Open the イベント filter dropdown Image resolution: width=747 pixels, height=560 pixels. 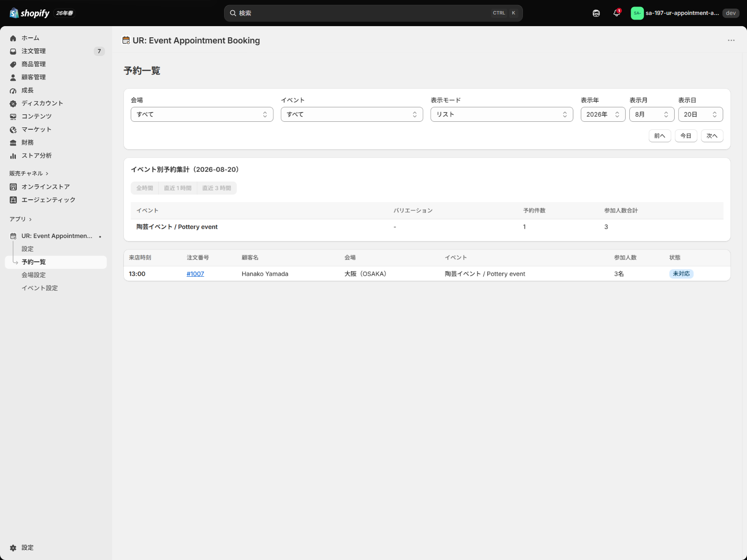tap(352, 114)
